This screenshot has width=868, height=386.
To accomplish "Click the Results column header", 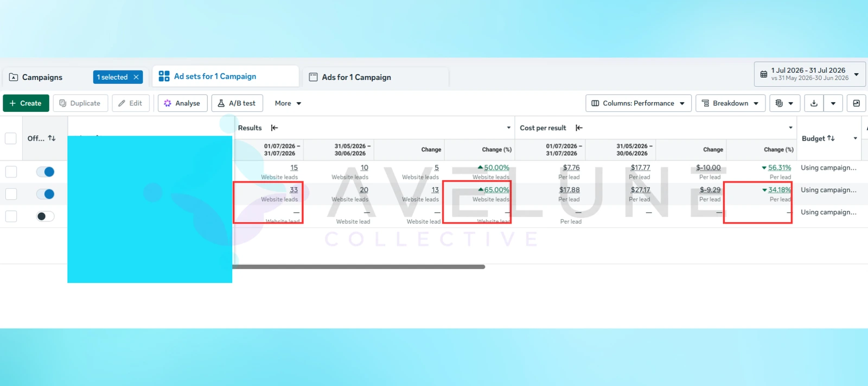I will [250, 128].
